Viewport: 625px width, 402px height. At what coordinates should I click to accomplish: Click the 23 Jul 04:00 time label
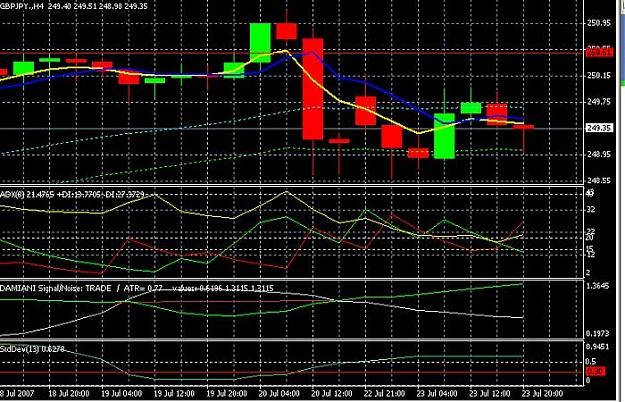point(437,394)
